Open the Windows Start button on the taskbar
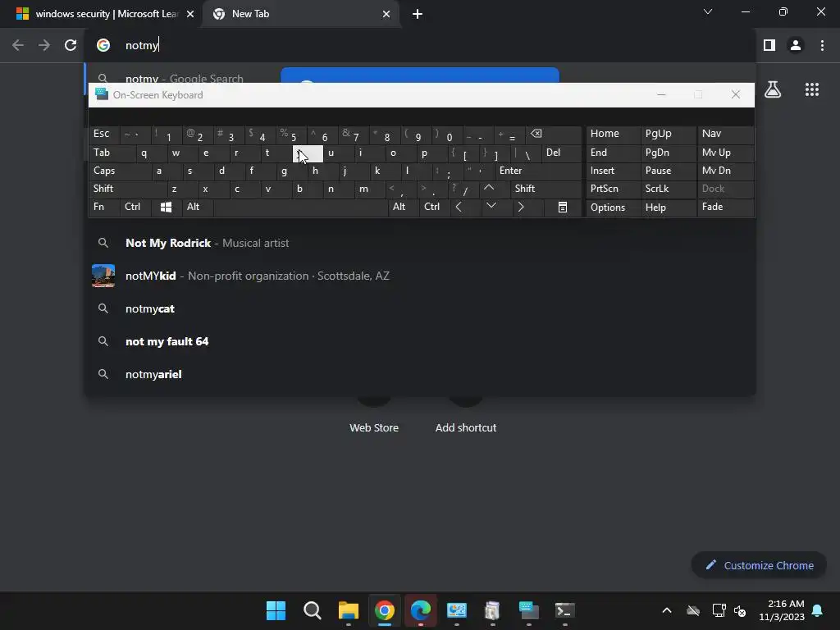 276,610
